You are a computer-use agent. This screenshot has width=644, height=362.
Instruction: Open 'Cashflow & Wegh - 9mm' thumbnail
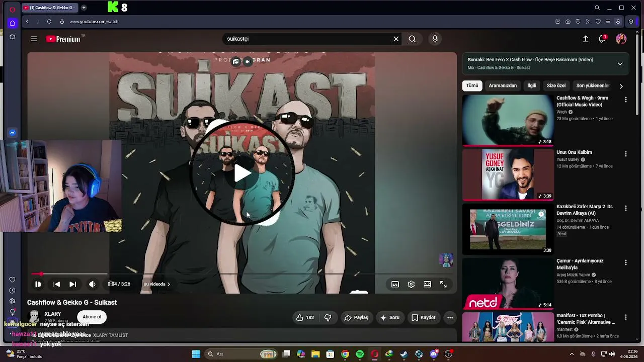[508, 120]
